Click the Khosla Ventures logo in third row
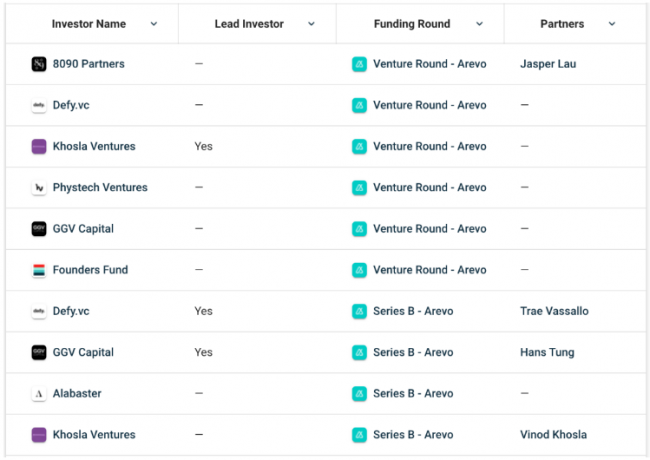650x460 pixels. [39, 146]
